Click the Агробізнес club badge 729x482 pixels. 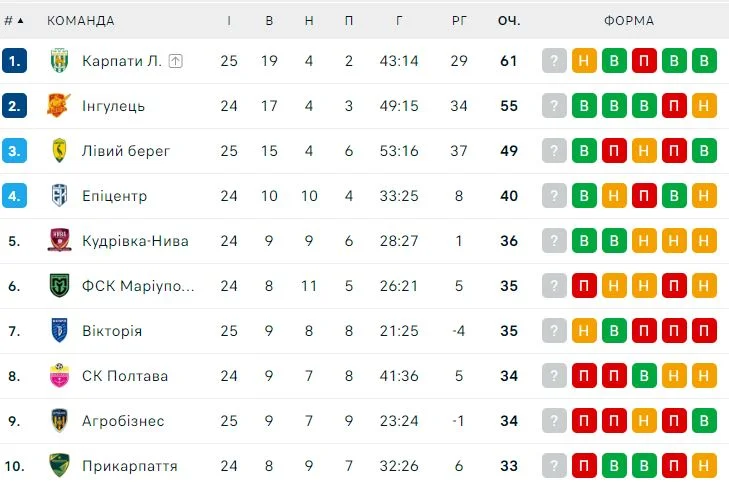coord(59,421)
